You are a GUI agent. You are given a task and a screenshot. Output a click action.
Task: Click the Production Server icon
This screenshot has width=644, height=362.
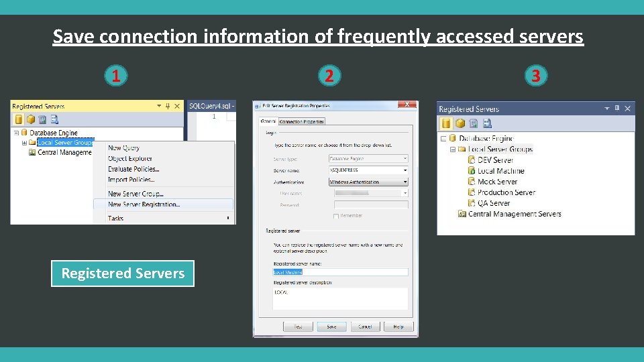[472, 192]
